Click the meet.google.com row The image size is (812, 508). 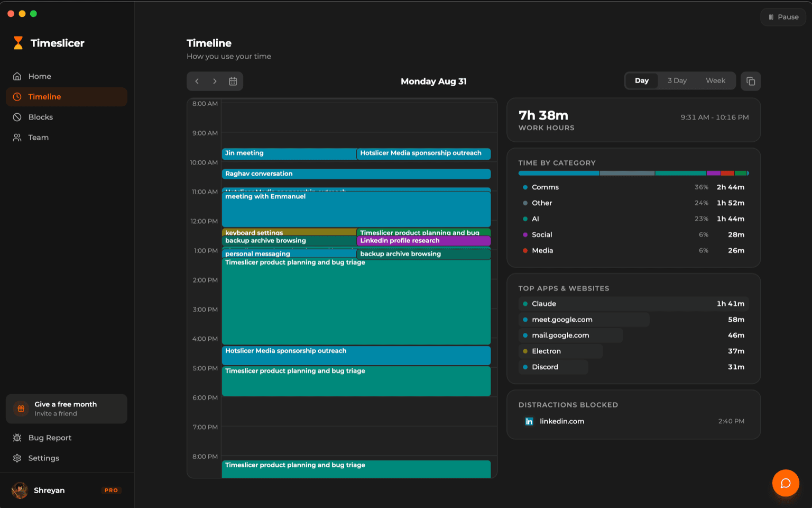633,320
